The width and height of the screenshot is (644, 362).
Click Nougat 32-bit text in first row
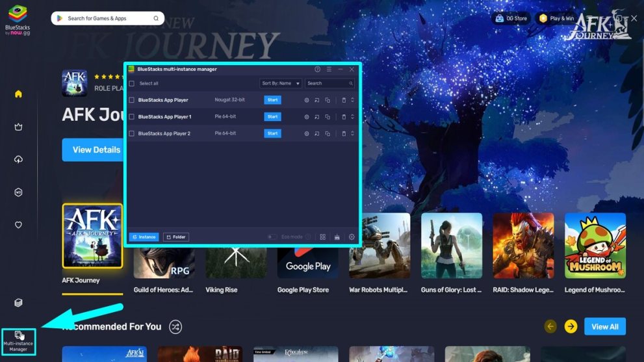point(230,100)
